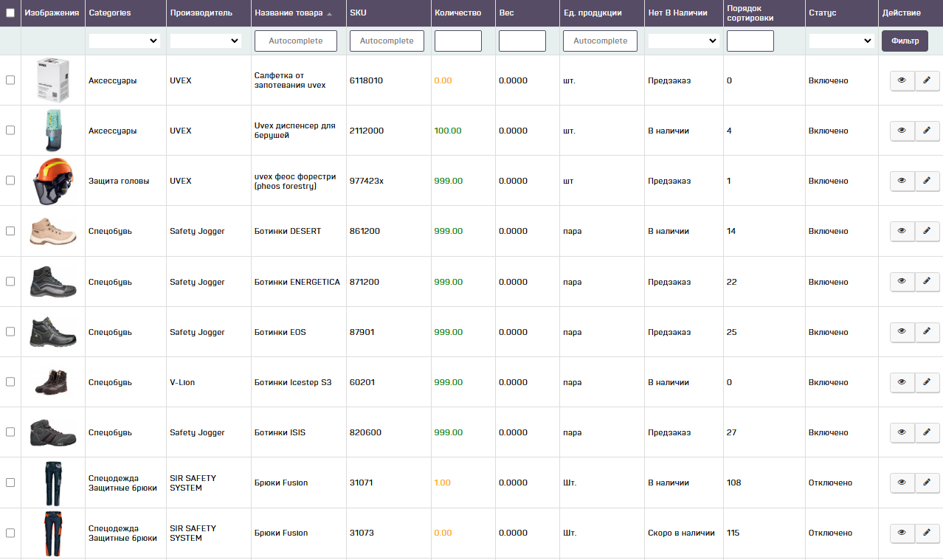The width and height of the screenshot is (943, 560).
Task: Open the Нет В Наличии filter dropdown
Action: 683,41
